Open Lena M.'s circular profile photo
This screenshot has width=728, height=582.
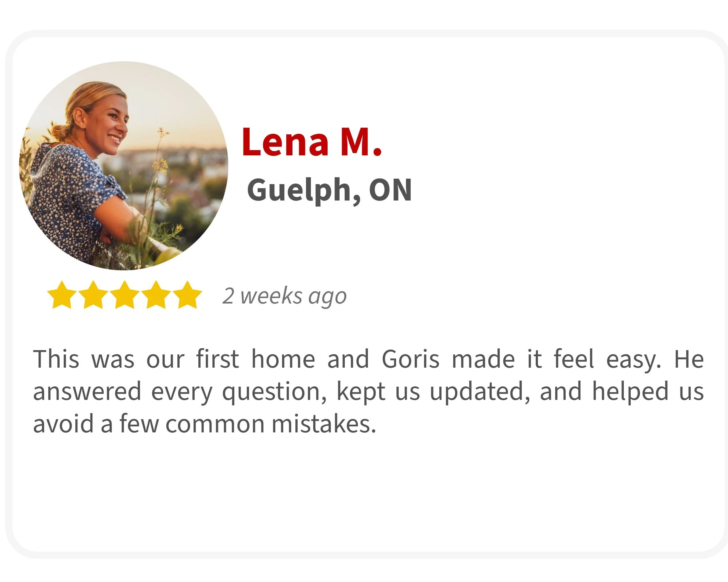click(123, 166)
